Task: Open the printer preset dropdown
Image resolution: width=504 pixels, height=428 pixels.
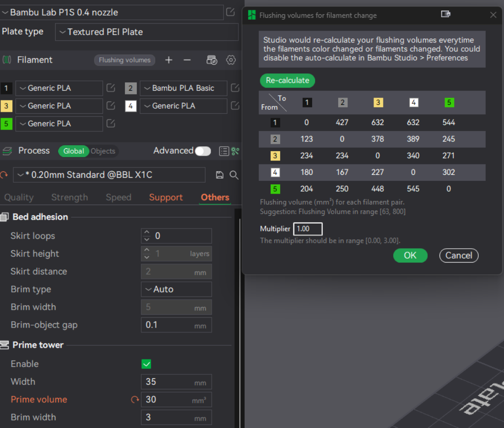Action: pyautogui.click(x=112, y=12)
